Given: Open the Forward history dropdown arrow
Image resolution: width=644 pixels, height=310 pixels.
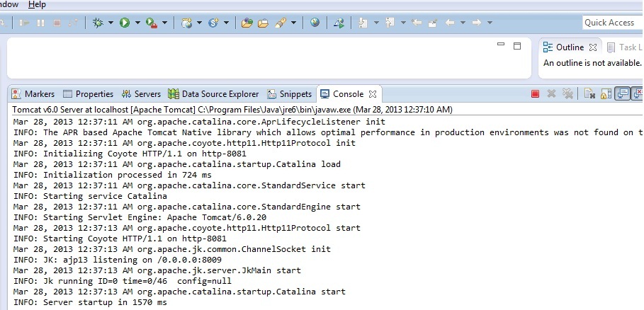Looking at the screenshot, I should (490, 23).
